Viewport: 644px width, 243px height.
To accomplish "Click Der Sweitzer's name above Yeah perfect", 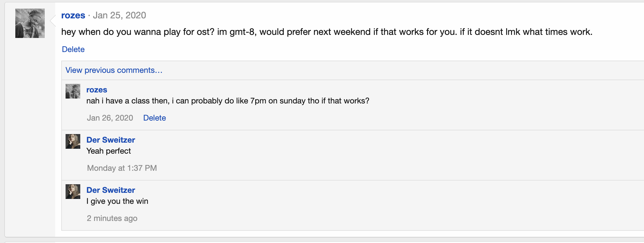I will [x=111, y=140].
